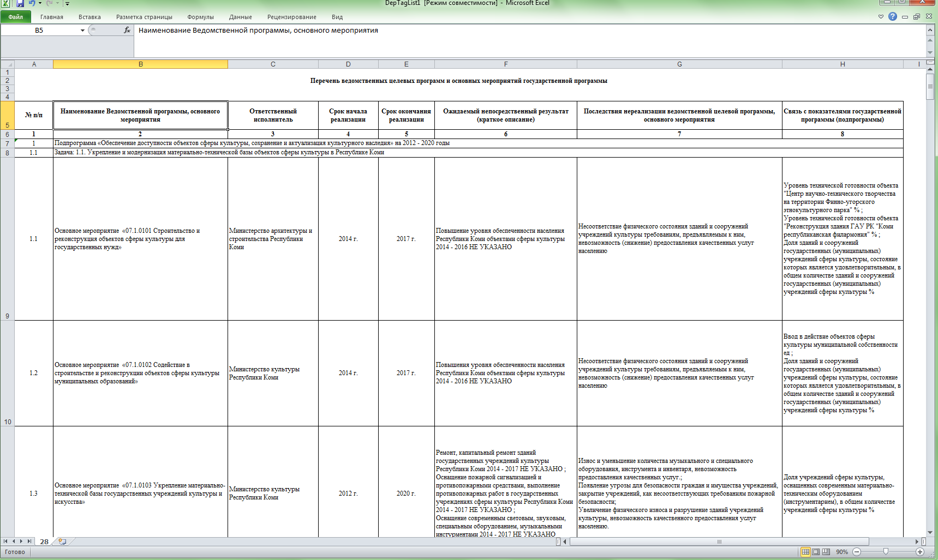The height and width of the screenshot is (560, 938).
Task: Open Excel Help with question mark
Action: pyautogui.click(x=893, y=16)
